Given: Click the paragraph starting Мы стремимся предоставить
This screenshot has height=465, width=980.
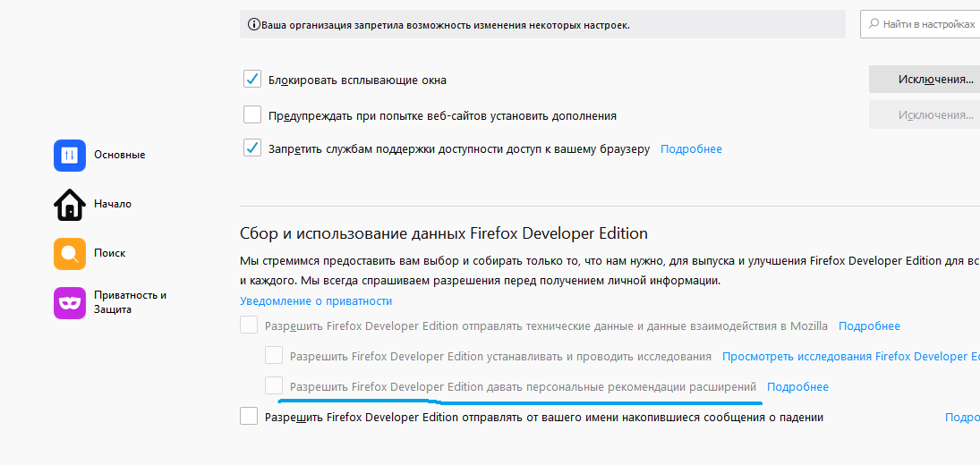Looking at the screenshot, I should (x=610, y=270).
